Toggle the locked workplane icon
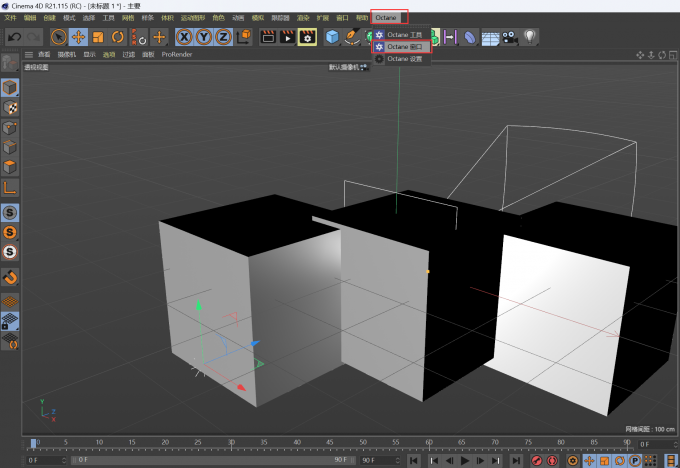This screenshot has width=680, height=468. click(10, 321)
